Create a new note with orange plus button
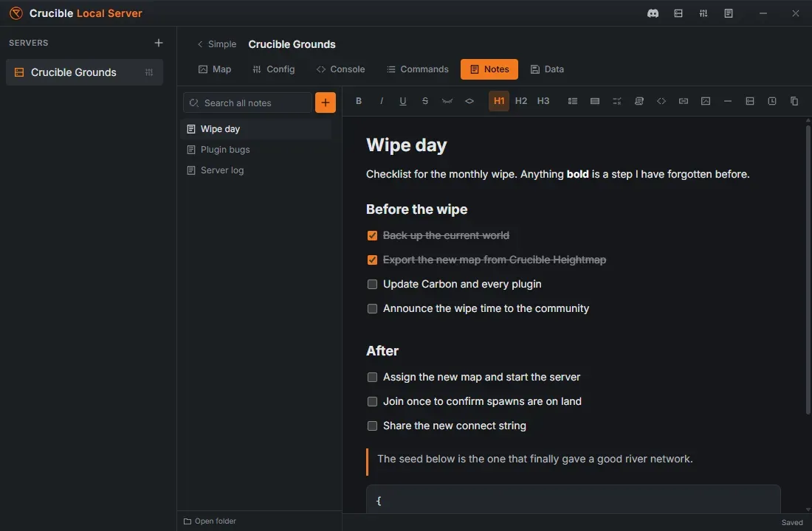 click(x=326, y=103)
